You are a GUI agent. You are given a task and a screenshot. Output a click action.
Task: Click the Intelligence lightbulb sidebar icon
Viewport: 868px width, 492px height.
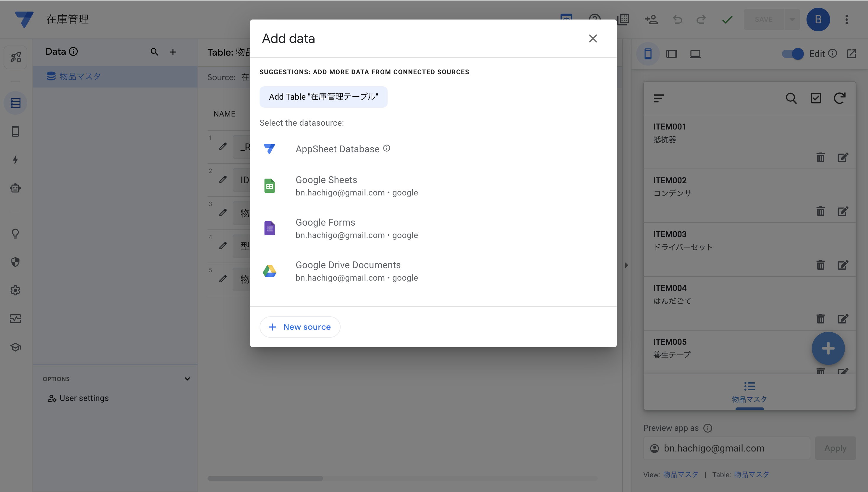point(15,234)
